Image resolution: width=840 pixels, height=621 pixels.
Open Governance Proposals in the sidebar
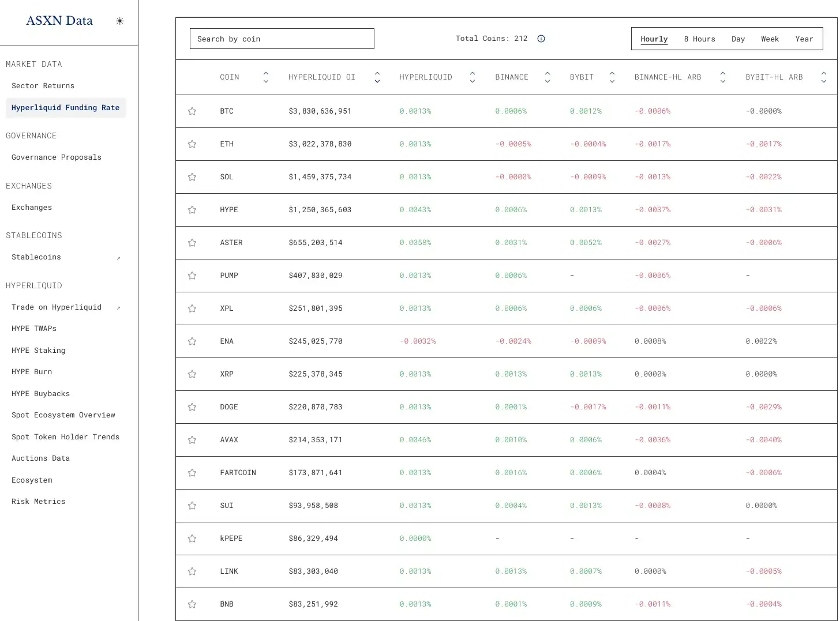pos(56,157)
